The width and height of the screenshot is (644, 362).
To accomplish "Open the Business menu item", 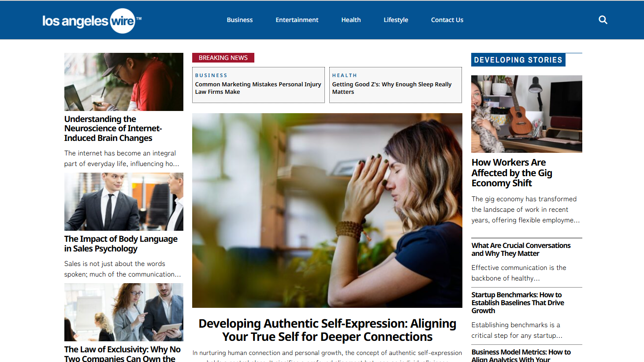I will (240, 20).
